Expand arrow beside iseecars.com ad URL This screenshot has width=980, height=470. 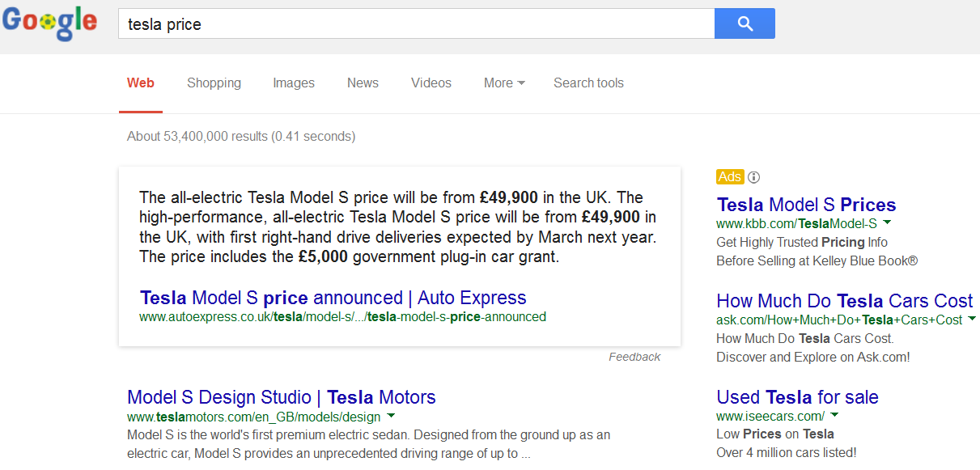(834, 416)
